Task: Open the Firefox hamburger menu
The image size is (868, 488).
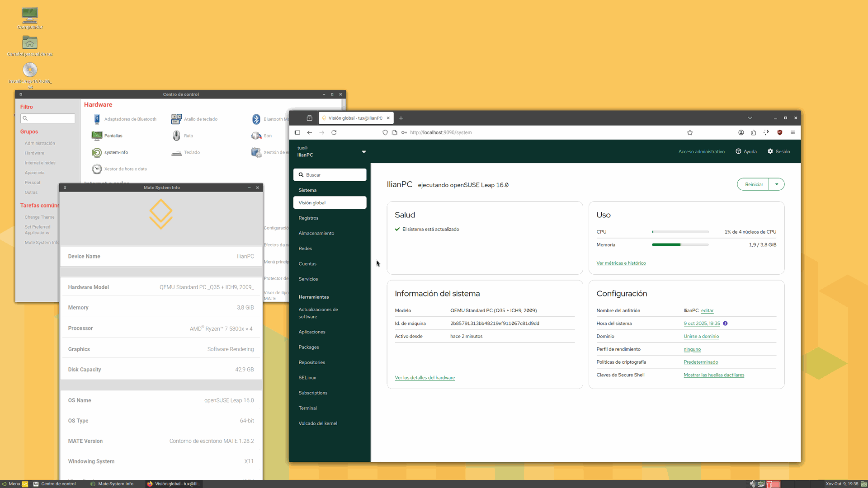Action: [793, 132]
